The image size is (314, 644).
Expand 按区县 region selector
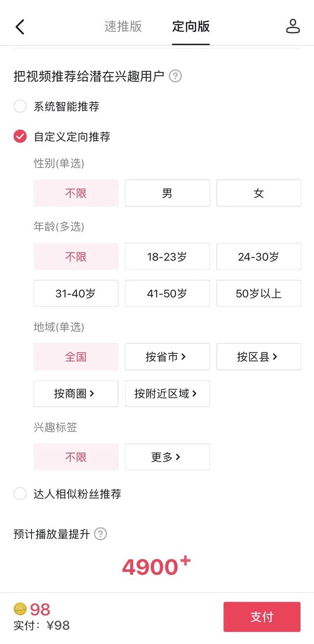(x=259, y=357)
